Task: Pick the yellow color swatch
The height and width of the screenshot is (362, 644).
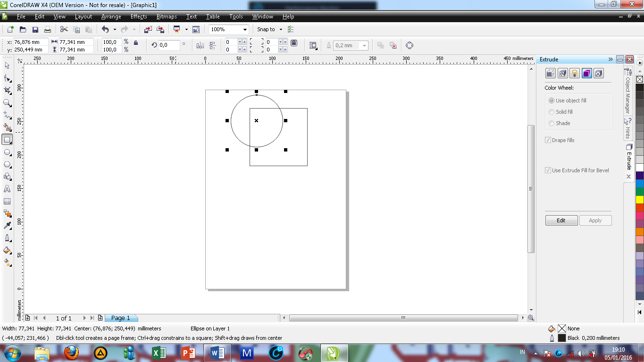Action: pos(640,200)
